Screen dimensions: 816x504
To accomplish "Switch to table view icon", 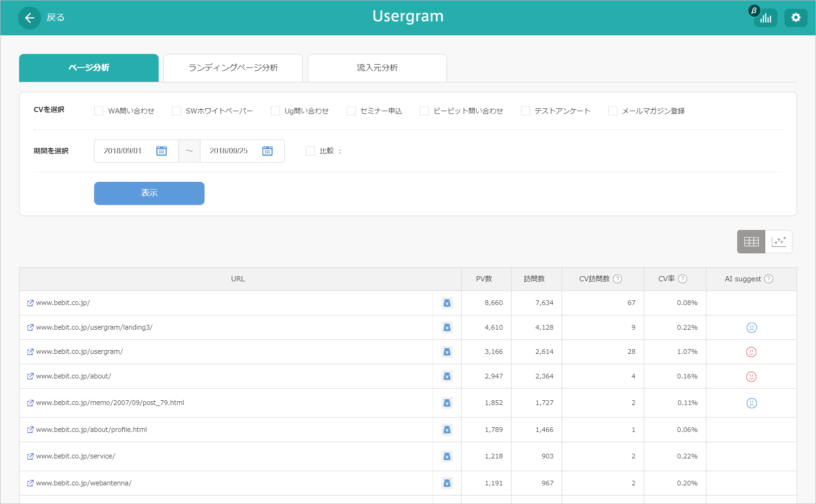I will click(751, 242).
